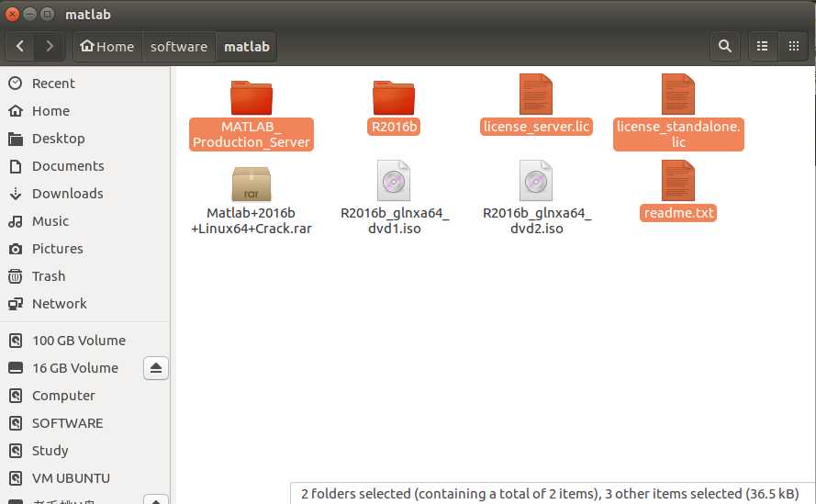Select the readme.txt file icon

coord(678,181)
